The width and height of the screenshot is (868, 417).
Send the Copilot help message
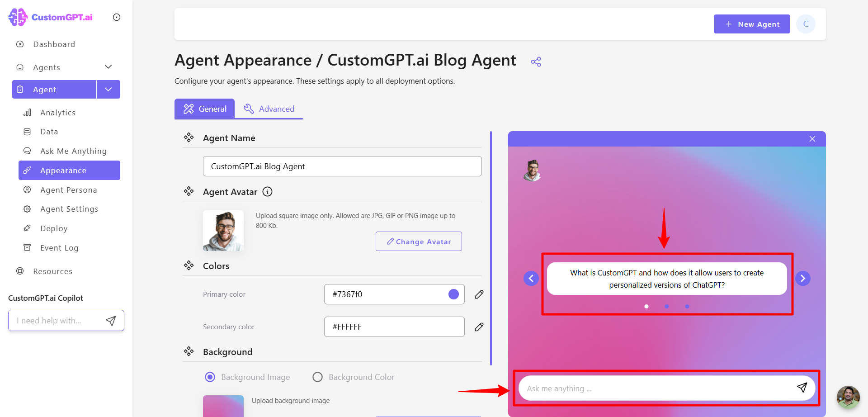coord(111,321)
